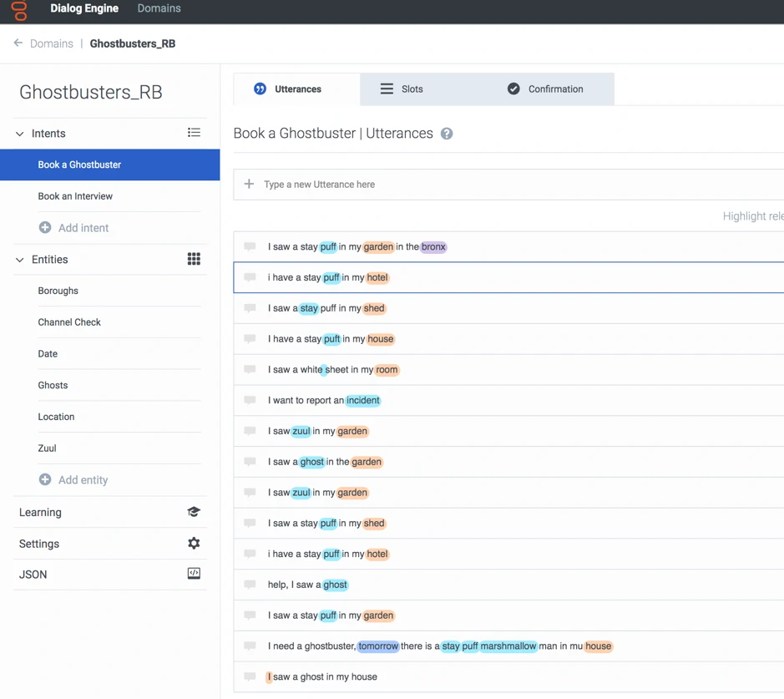
Task: Open the Zuul entity
Action: pyautogui.click(x=47, y=448)
